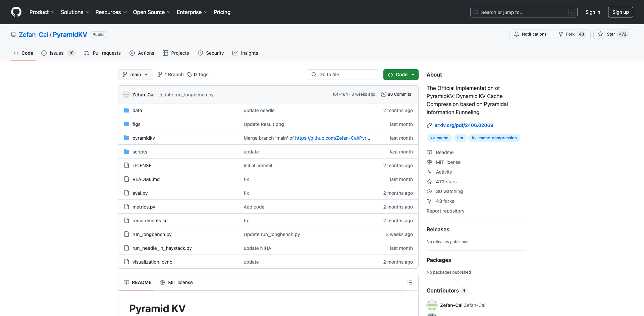Open the Pricing page
644x316 pixels.
(x=222, y=12)
